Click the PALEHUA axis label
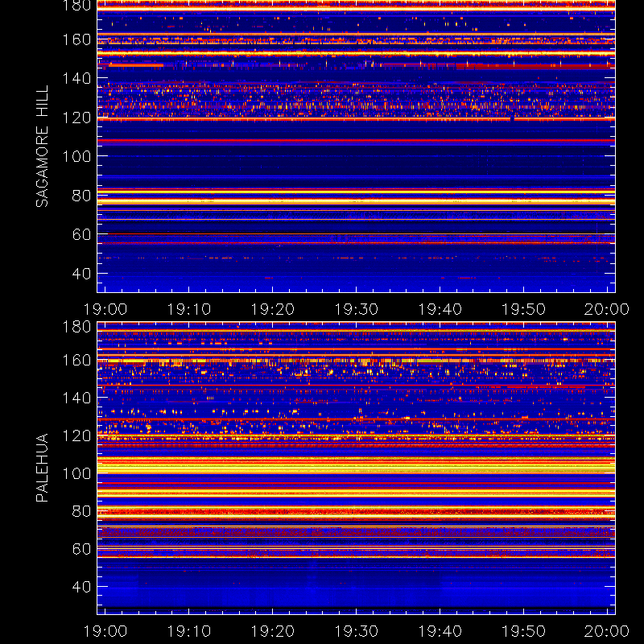 (43, 468)
